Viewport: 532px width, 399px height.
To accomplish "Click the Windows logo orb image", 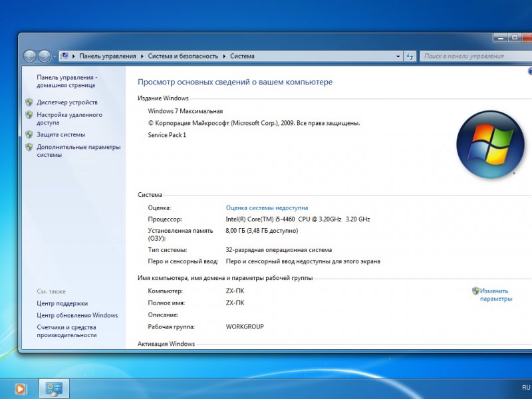I will coord(490,144).
